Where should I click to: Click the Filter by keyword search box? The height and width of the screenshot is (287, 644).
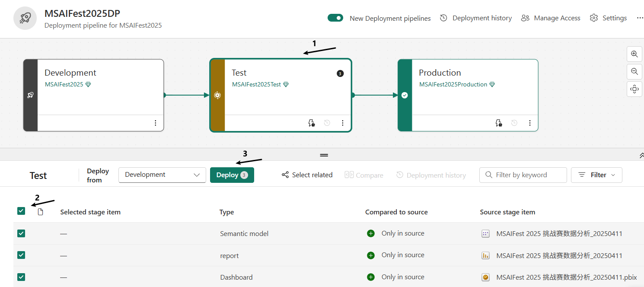click(x=523, y=175)
